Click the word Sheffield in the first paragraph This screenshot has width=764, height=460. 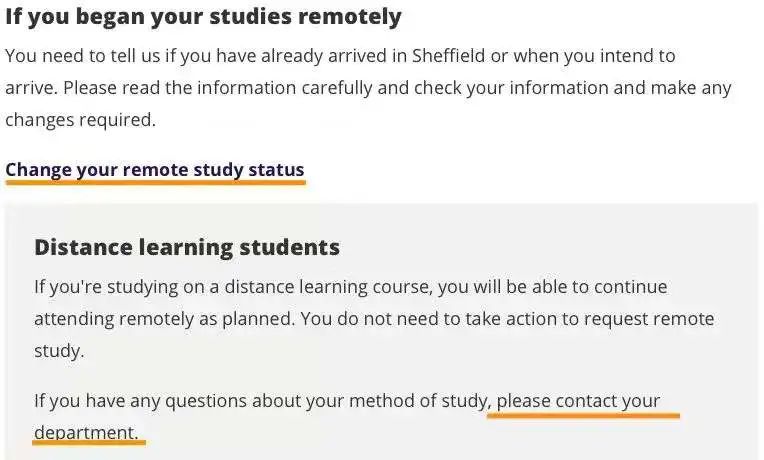(448, 56)
